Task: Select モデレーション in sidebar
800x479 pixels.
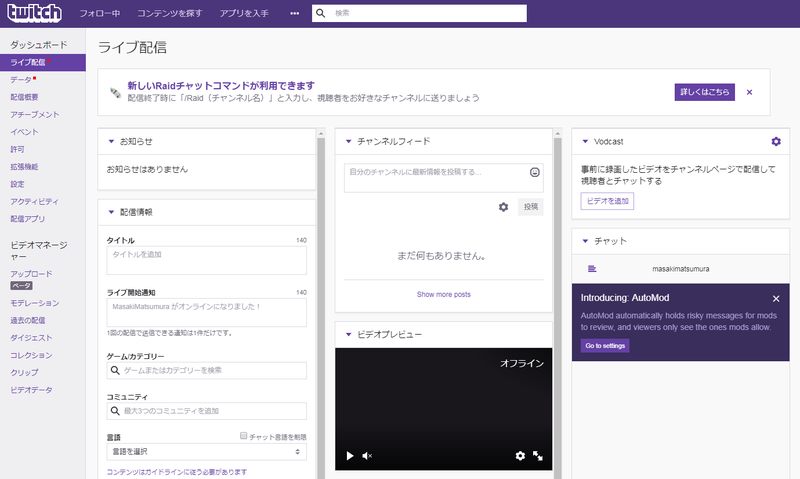Action: pos(35,303)
